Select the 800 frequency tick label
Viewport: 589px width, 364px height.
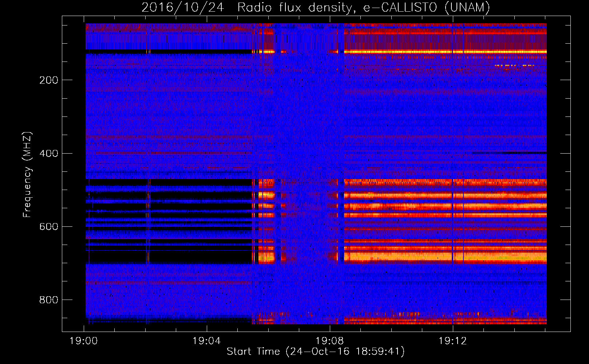[48, 300]
